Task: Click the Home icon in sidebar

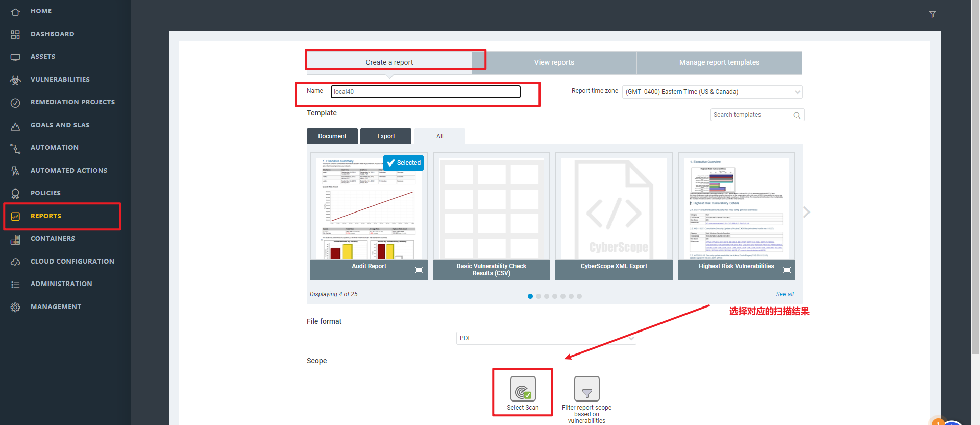Action: (15, 12)
